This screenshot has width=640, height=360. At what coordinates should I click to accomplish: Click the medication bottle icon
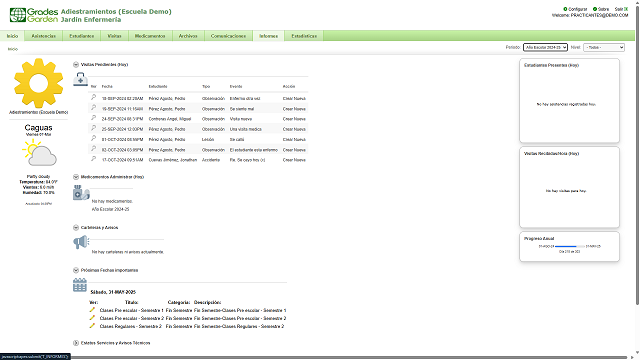81,193
